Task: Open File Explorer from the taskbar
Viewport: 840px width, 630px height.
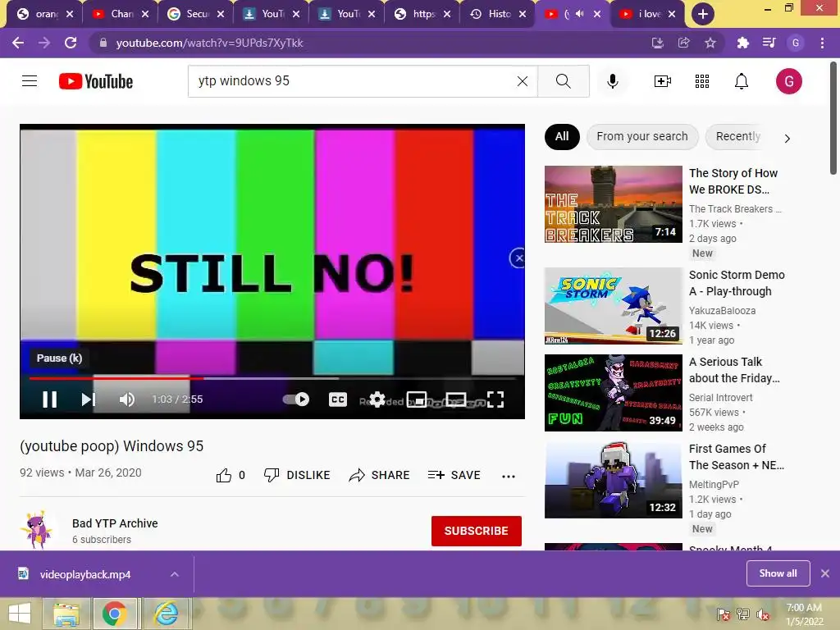Action: [x=66, y=614]
